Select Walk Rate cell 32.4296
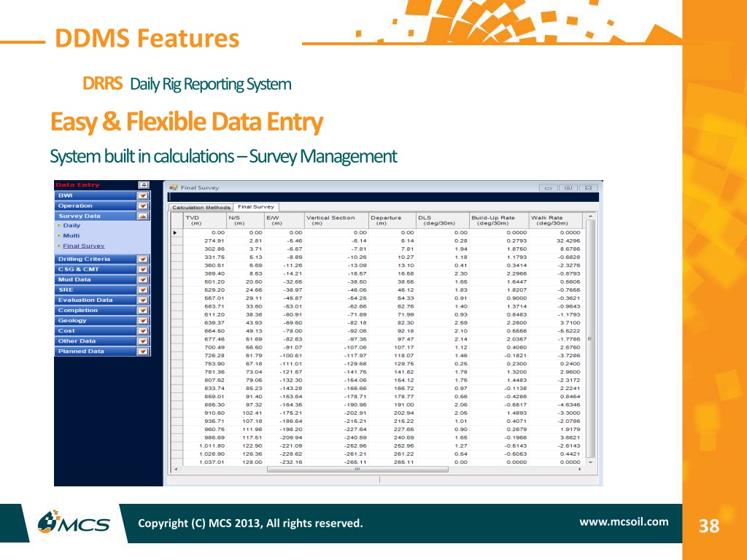This screenshot has width=747, height=560. (x=555, y=241)
